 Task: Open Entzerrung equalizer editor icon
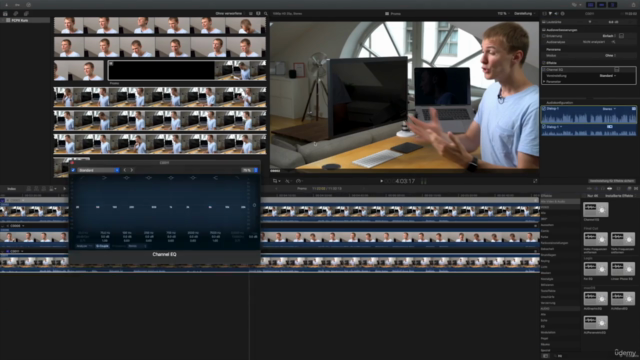click(x=621, y=36)
